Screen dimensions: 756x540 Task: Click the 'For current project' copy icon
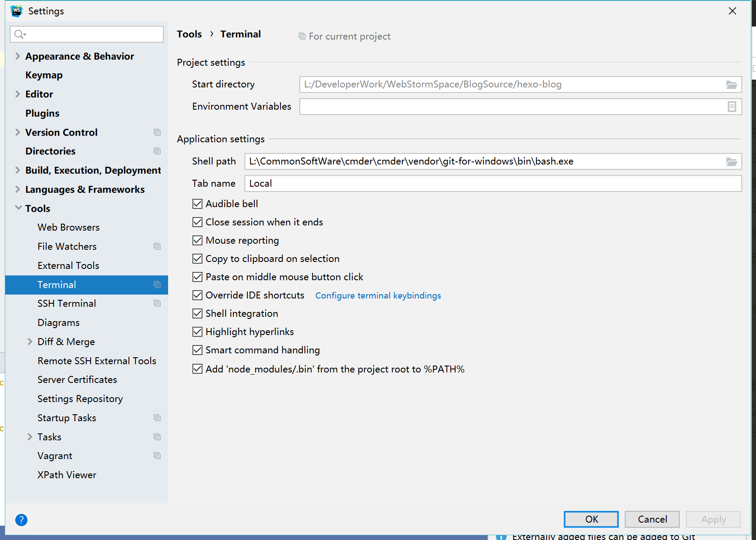pyautogui.click(x=302, y=36)
